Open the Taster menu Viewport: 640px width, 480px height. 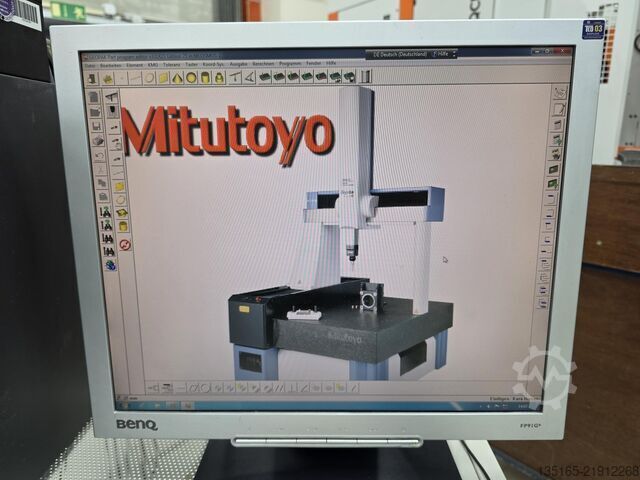tap(191, 64)
